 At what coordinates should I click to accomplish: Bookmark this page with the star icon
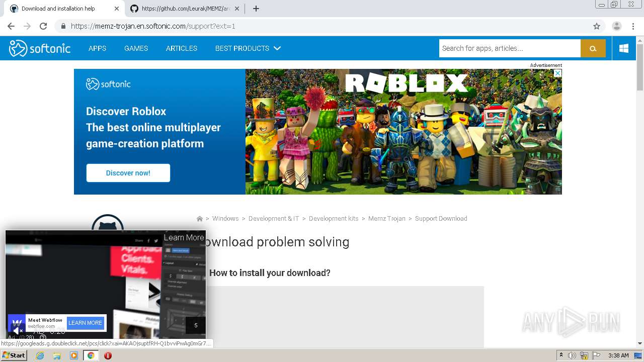[x=597, y=26]
